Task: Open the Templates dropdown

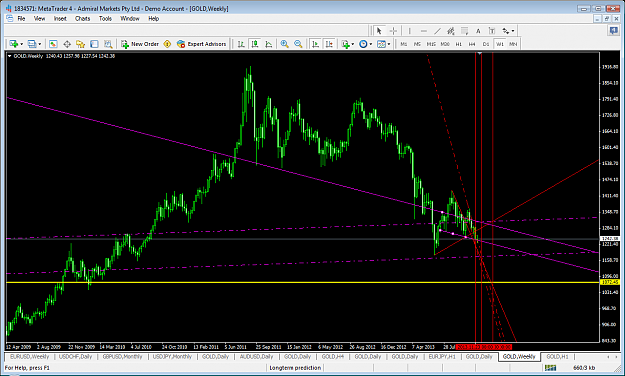Action: [x=383, y=44]
